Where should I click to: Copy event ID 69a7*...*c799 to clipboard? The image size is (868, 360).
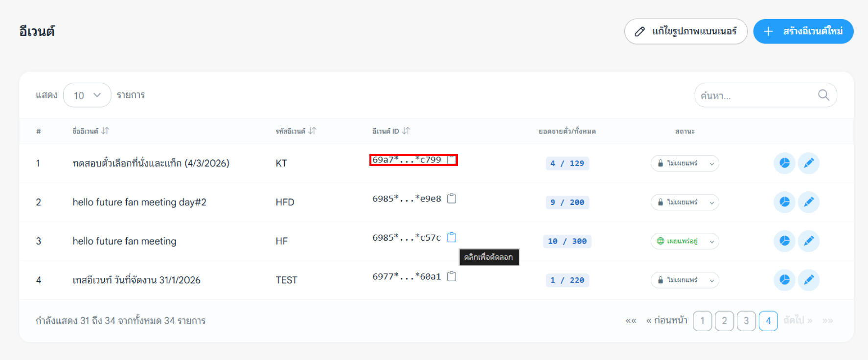pos(452,159)
